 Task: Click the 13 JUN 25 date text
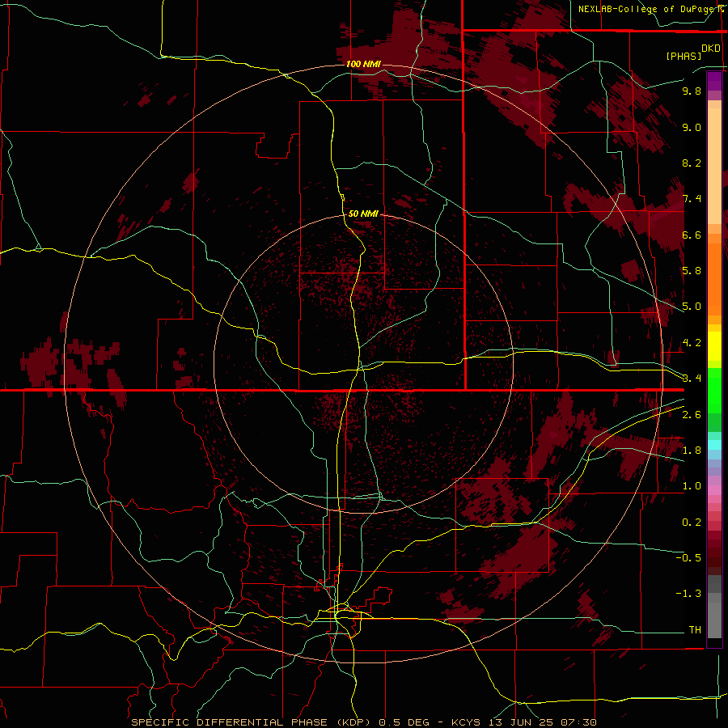click(519, 722)
